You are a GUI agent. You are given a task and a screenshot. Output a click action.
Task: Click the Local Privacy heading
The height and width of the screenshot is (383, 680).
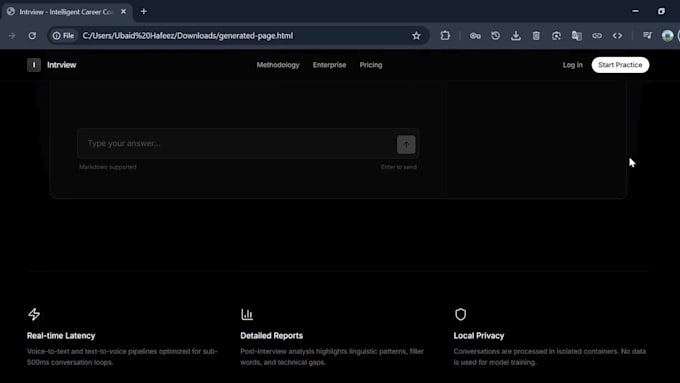point(479,336)
